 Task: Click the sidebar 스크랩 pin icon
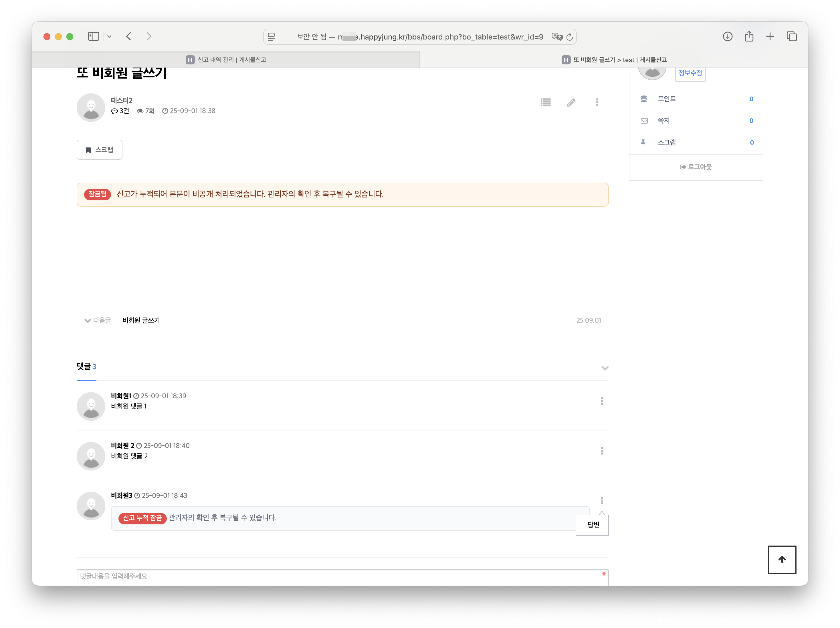[x=643, y=143]
